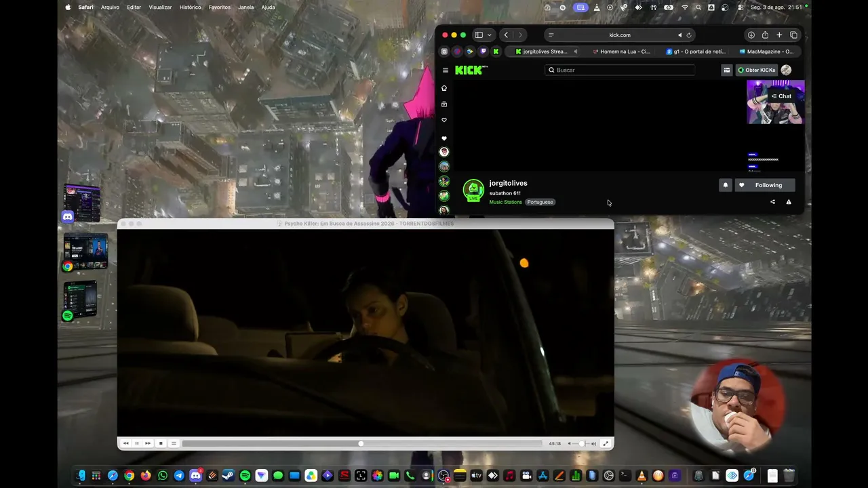868x488 pixels.
Task: Open the outlined heart icon in Kick sidebar
Action: tap(444, 120)
